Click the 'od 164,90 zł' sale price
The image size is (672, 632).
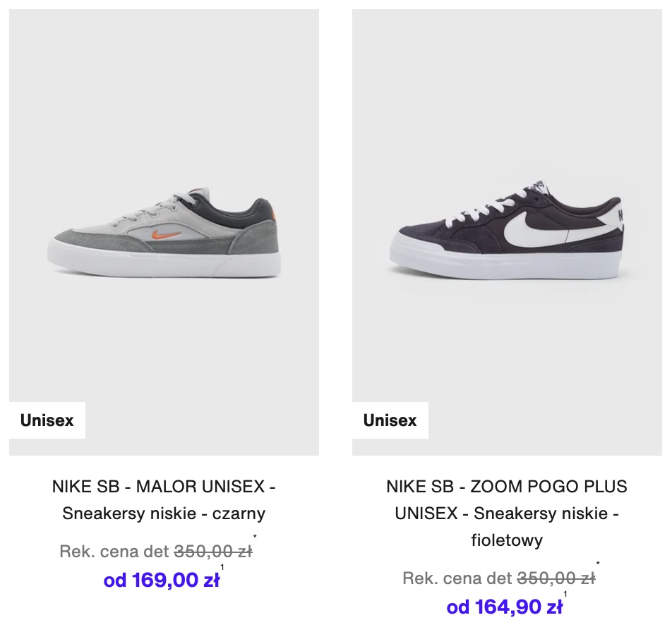(x=505, y=607)
